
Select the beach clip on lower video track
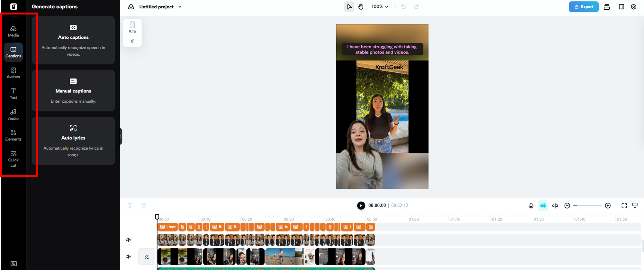(x=284, y=256)
